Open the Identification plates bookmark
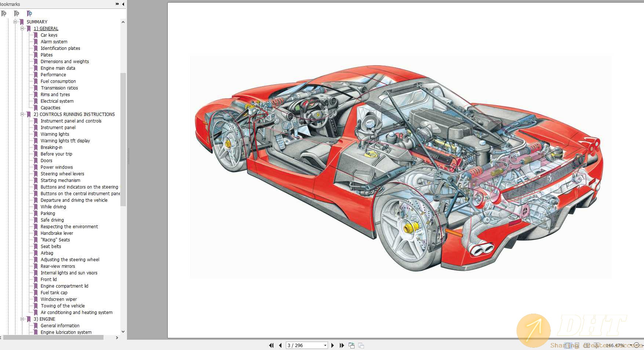Viewport: 644px width, 350px height. (60, 48)
